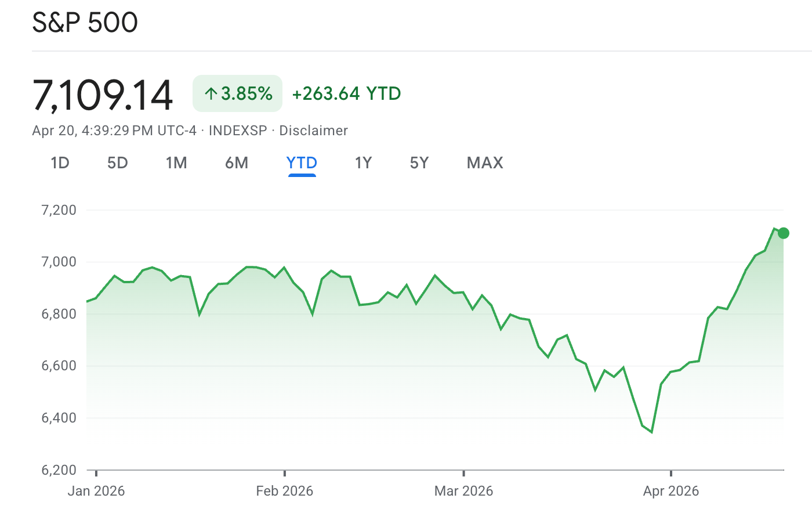This screenshot has width=812, height=520.
Task: Select the 1D time range tab
Action: click(x=60, y=163)
